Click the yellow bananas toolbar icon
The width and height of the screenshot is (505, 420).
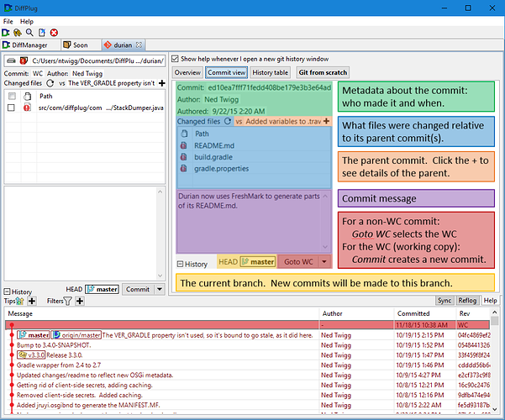click(x=18, y=33)
